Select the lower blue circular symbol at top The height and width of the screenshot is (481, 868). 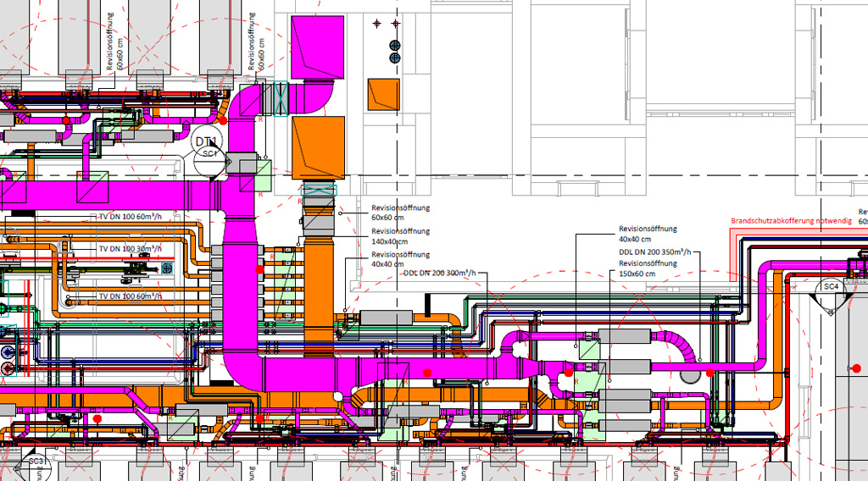pos(394,58)
